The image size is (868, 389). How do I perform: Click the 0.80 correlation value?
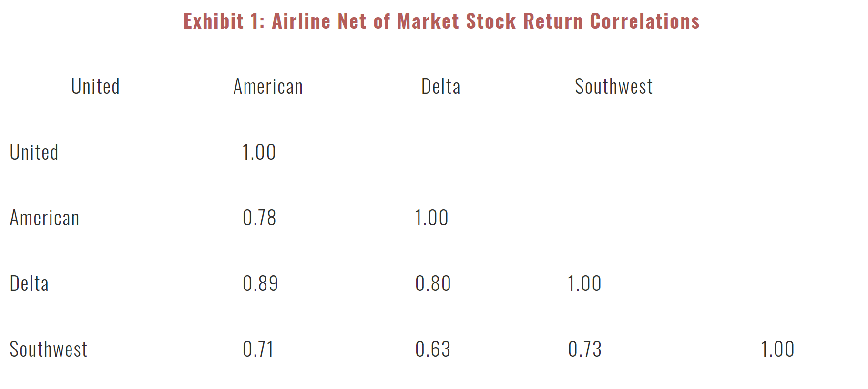(x=432, y=284)
